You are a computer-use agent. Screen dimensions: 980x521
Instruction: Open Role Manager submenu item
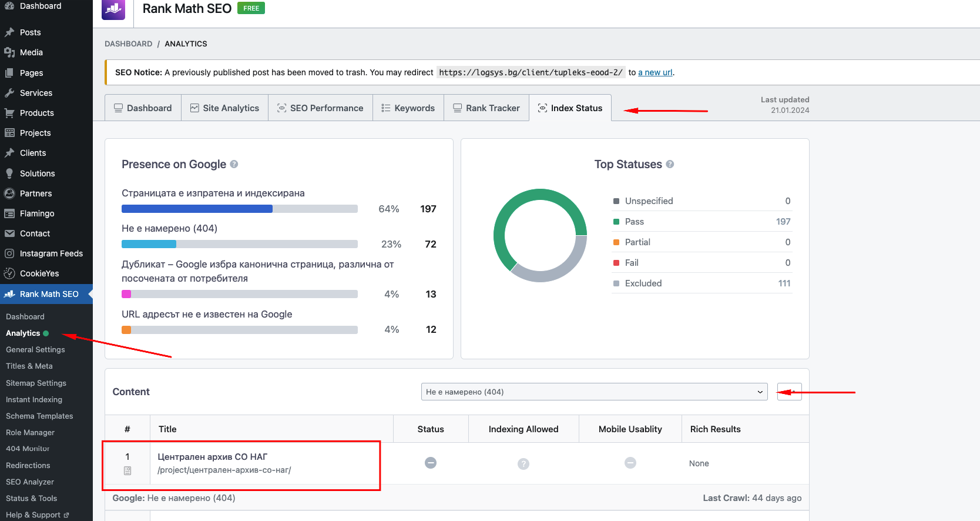tap(30, 432)
